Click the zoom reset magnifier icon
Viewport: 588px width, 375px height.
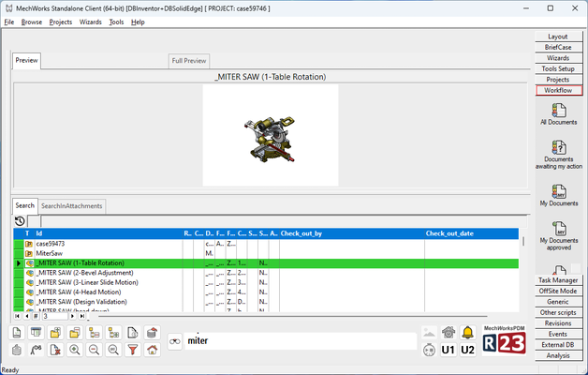click(x=113, y=350)
